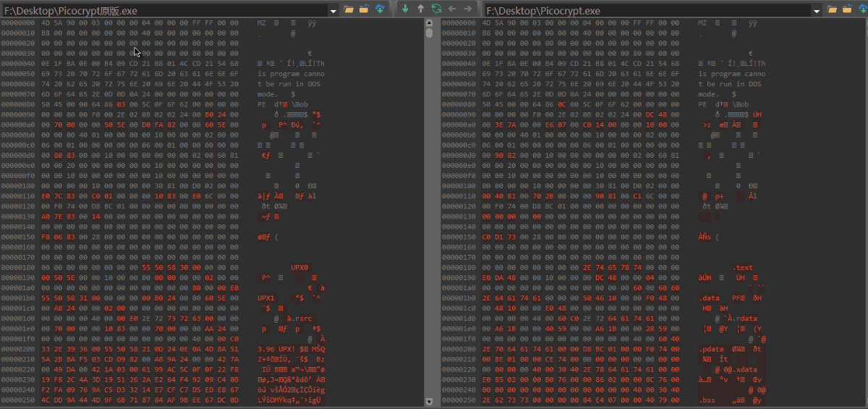Image resolution: width=868 pixels, height=409 pixels.
Task: Jump to next difference (green down arrow)
Action: click(x=404, y=9)
